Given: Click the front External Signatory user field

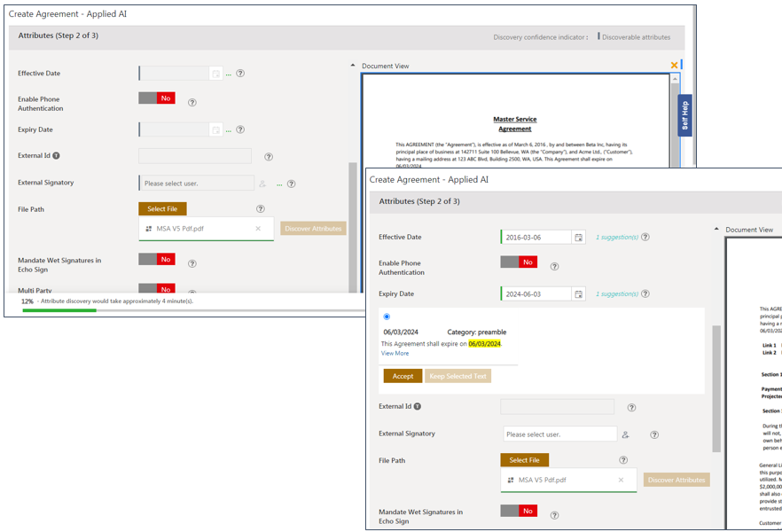Looking at the screenshot, I should pos(559,434).
